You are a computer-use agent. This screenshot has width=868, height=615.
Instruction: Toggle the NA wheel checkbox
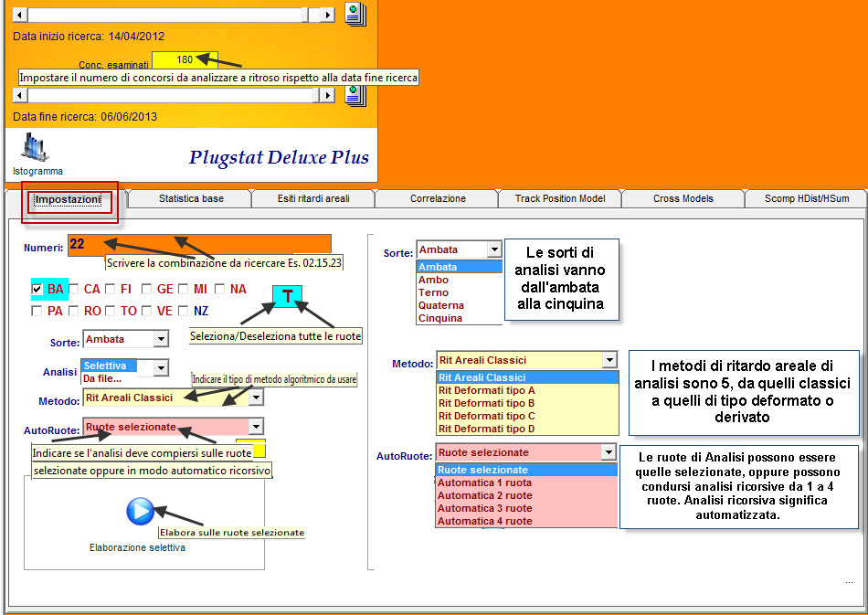click(x=220, y=289)
